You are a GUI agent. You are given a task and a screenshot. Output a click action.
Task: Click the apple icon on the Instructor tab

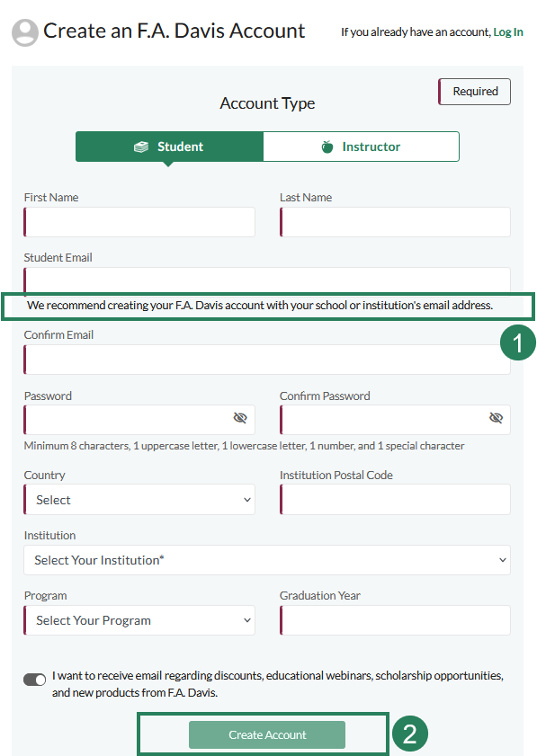tap(328, 146)
